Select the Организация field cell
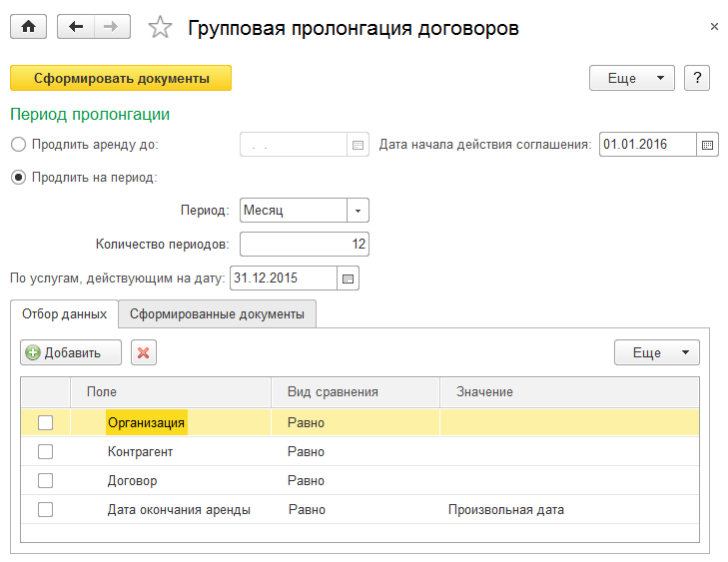The width and height of the screenshot is (728, 562). [x=171, y=423]
